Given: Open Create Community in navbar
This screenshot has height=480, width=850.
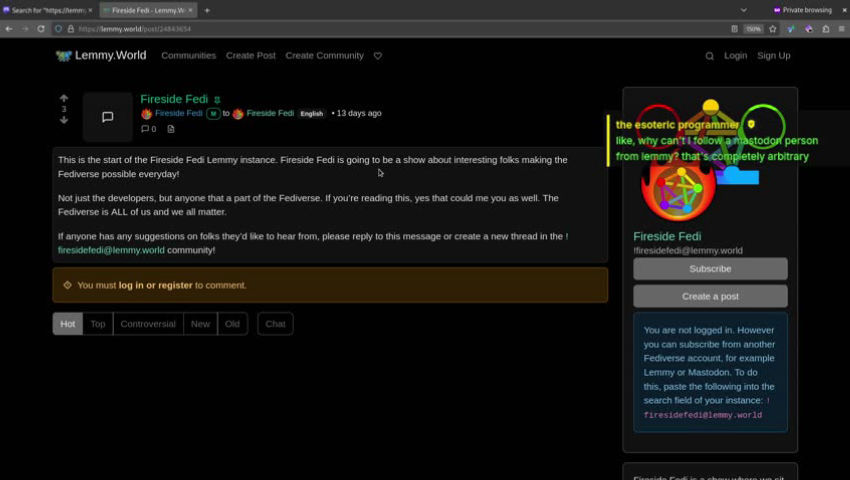Looking at the screenshot, I should click(x=324, y=55).
